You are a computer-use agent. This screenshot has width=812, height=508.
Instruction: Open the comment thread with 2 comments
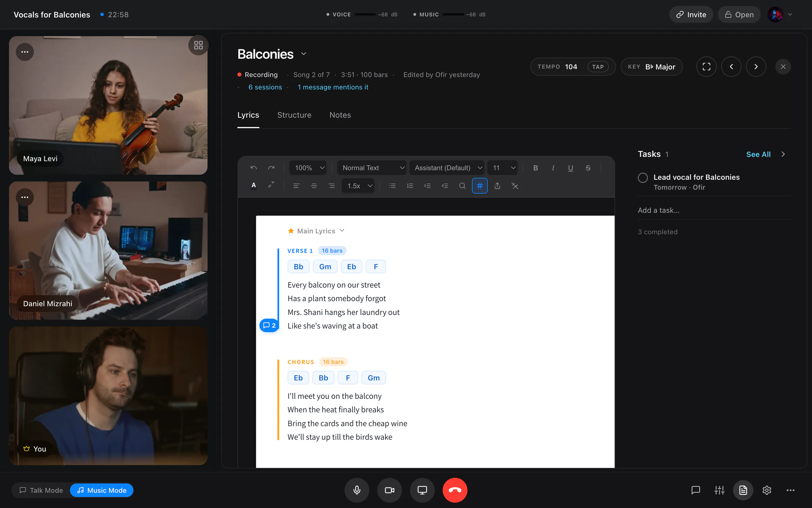coord(269,325)
